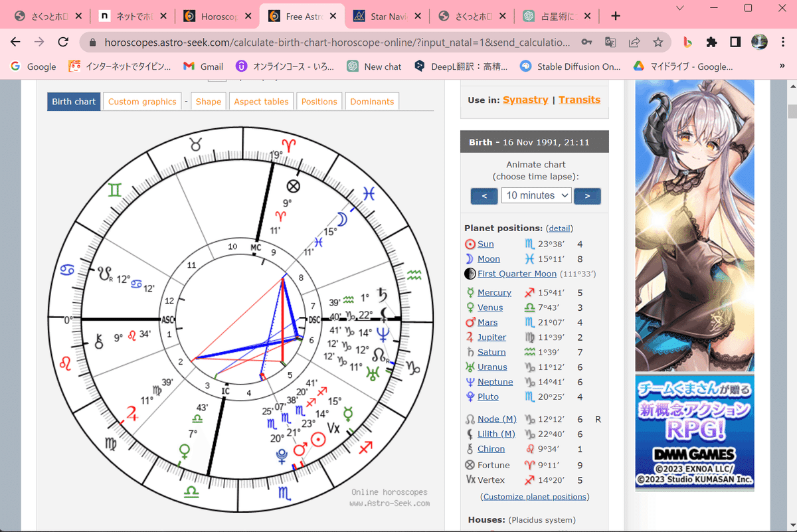Click the Neptune glyph in planet positions
Viewport: 797px width, 532px height.
[470, 382]
